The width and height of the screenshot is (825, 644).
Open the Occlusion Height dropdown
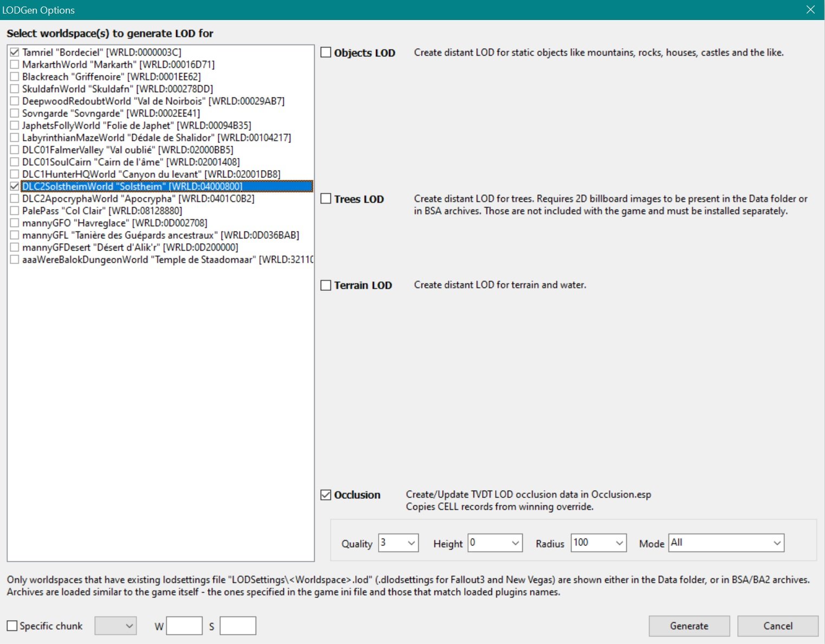[x=495, y=543]
